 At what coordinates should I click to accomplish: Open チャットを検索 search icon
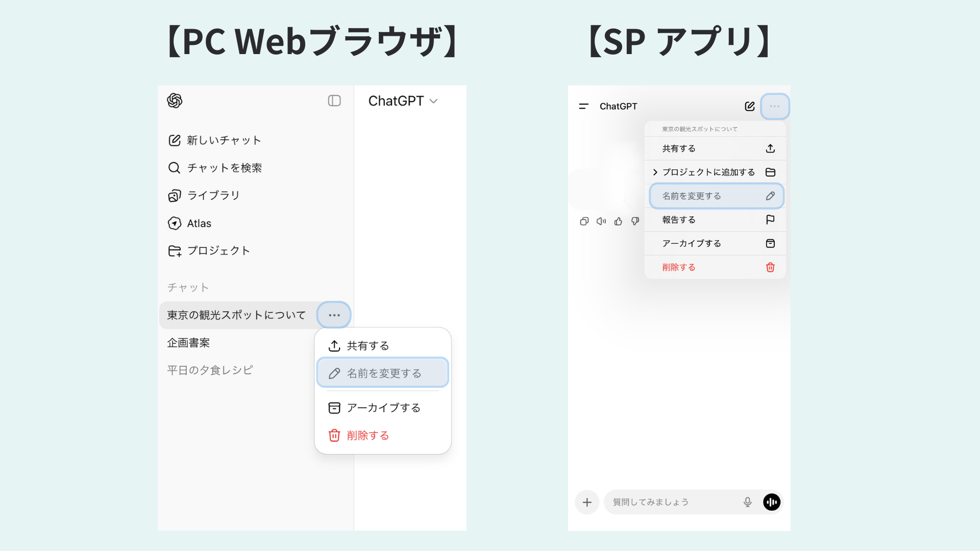coord(174,167)
